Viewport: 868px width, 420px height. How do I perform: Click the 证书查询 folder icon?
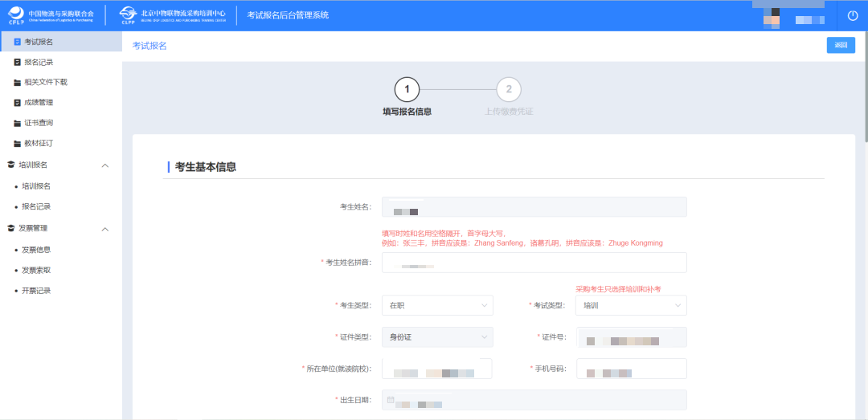click(x=17, y=123)
